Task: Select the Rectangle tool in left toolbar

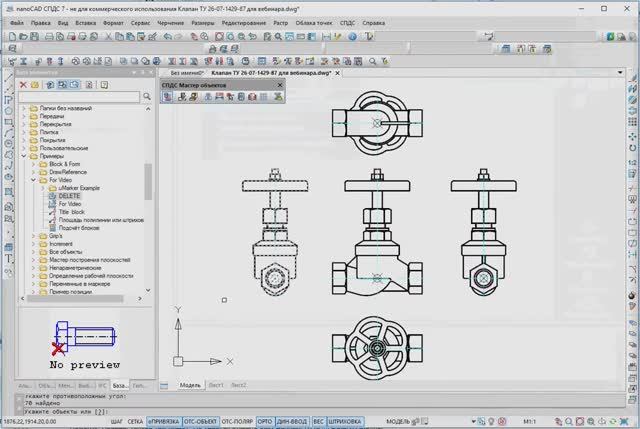Action: pyautogui.click(x=8, y=122)
